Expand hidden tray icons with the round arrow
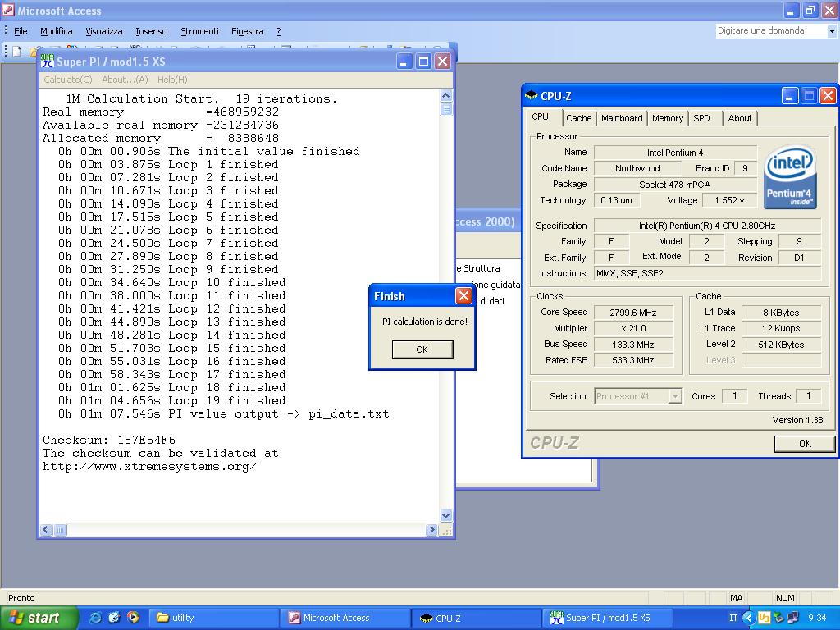840x630 pixels. tap(749, 618)
